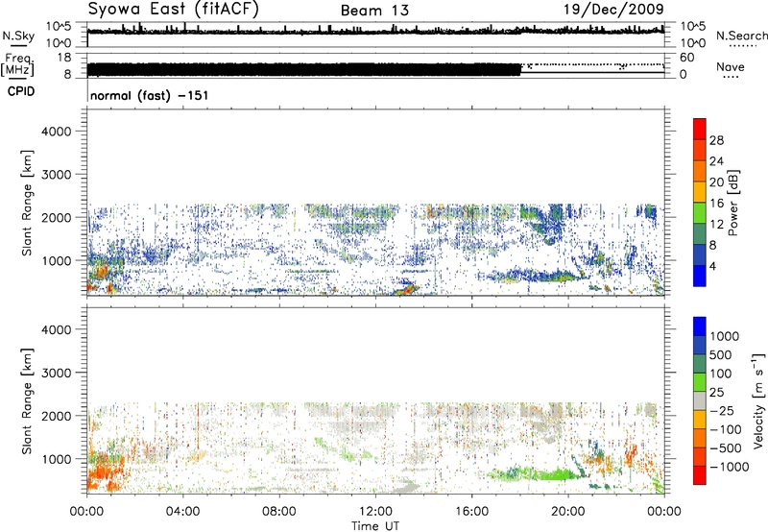Click the black frequency band in Freq. panel
Image resolution: width=768 pixels, height=532 pixels.
(303, 69)
